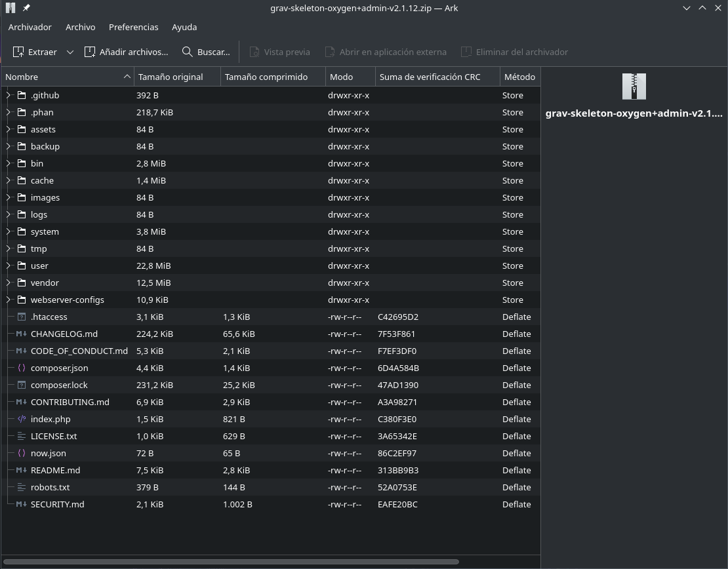The image size is (728, 569).
Task: Click the assets folder icon
Action: point(22,130)
